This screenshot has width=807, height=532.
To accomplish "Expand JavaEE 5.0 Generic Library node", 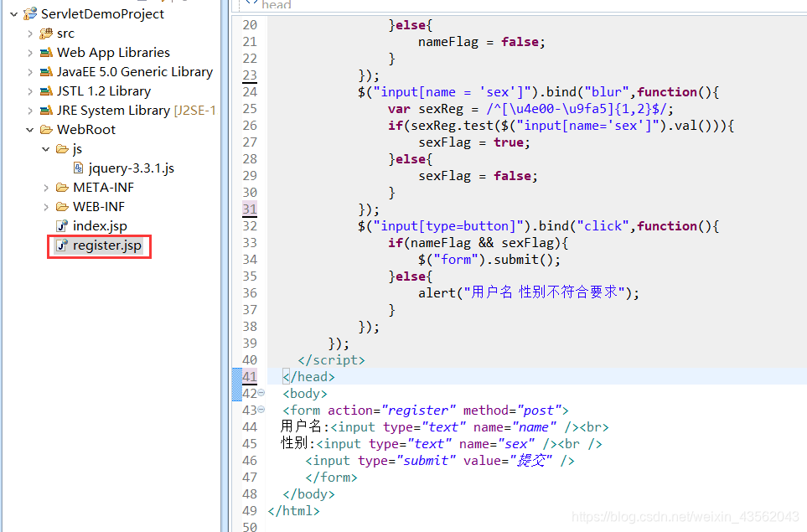I will point(30,73).
